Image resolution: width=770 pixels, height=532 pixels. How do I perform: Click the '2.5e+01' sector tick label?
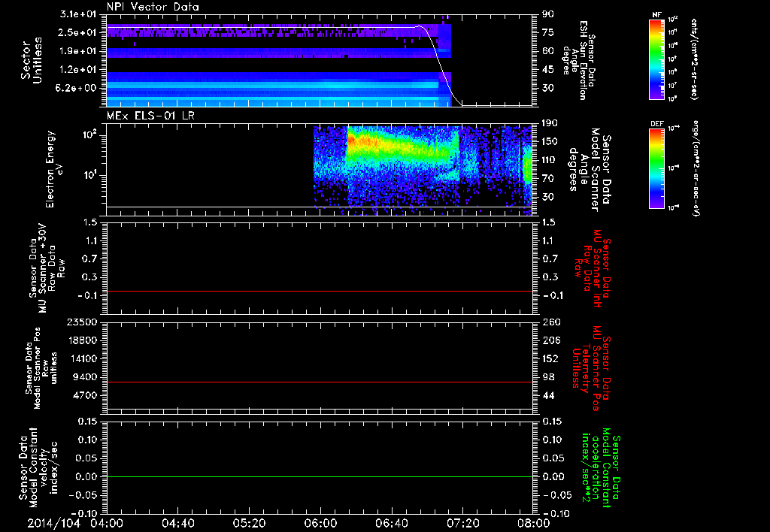[78, 32]
